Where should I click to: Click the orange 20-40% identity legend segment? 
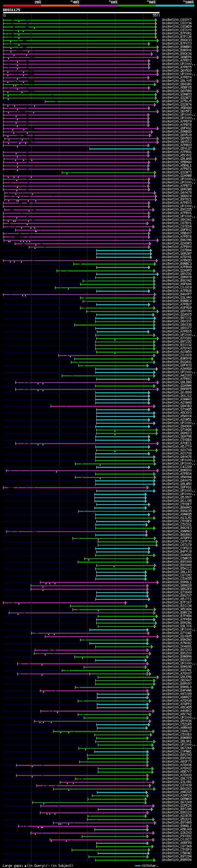click(x=60, y=6)
